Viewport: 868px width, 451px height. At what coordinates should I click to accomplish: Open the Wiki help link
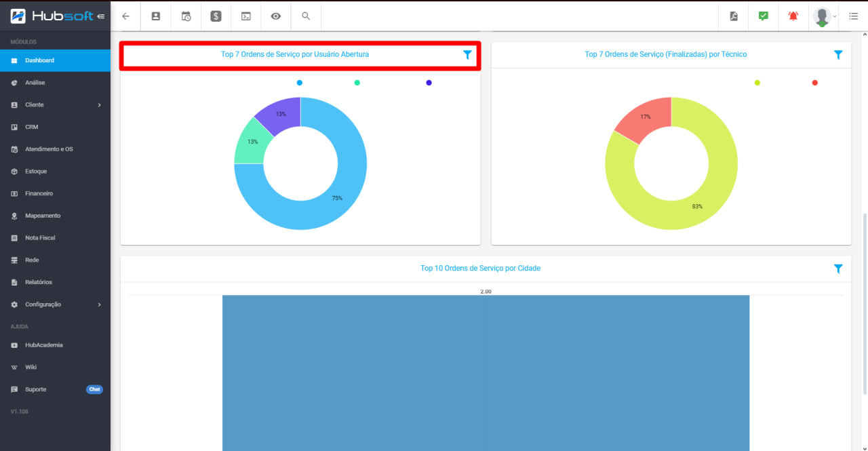tap(55, 367)
